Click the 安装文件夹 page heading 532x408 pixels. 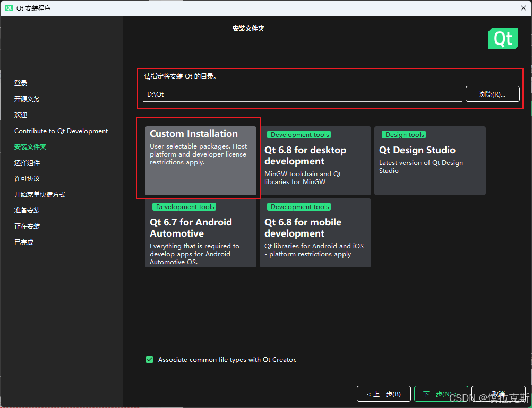[248, 29]
